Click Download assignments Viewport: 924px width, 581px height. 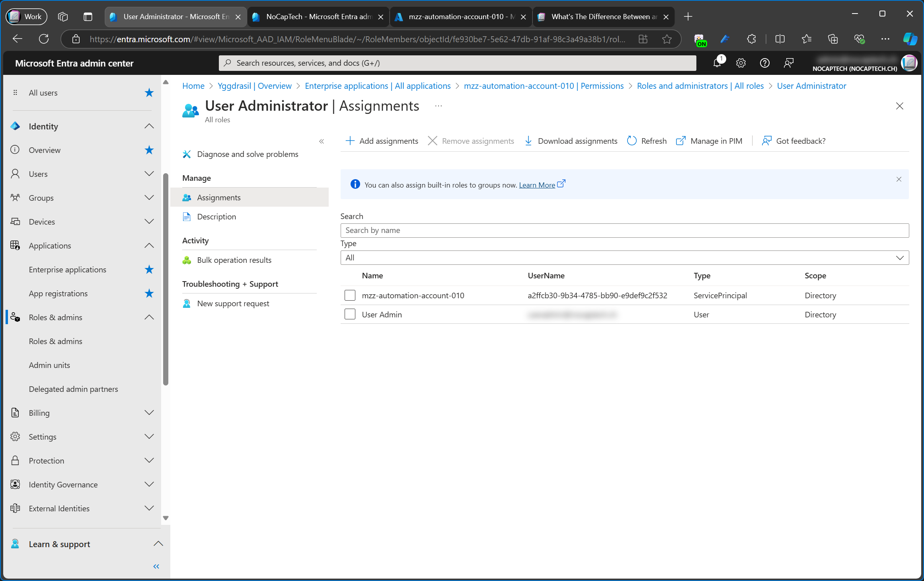coord(571,141)
